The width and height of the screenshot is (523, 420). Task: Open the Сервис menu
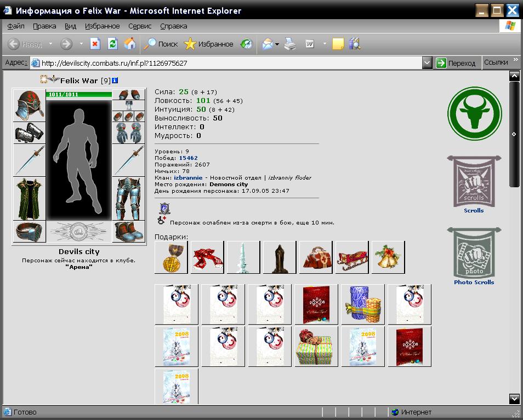click(140, 26)
